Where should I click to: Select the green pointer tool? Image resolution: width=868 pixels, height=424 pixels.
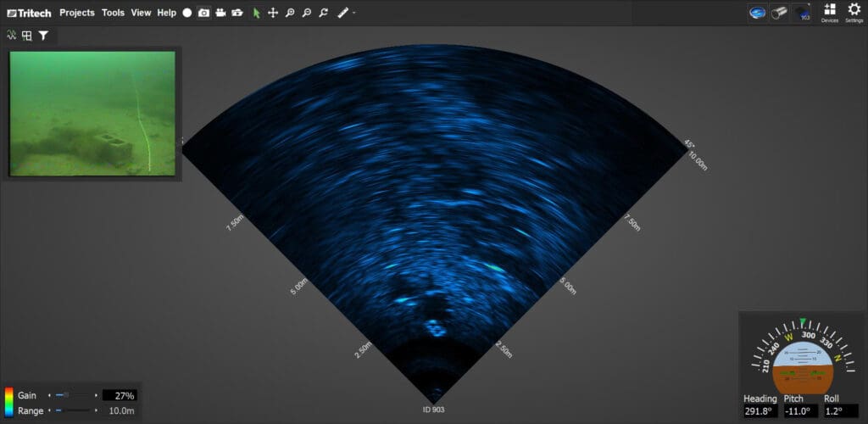(x=257, y=13)
